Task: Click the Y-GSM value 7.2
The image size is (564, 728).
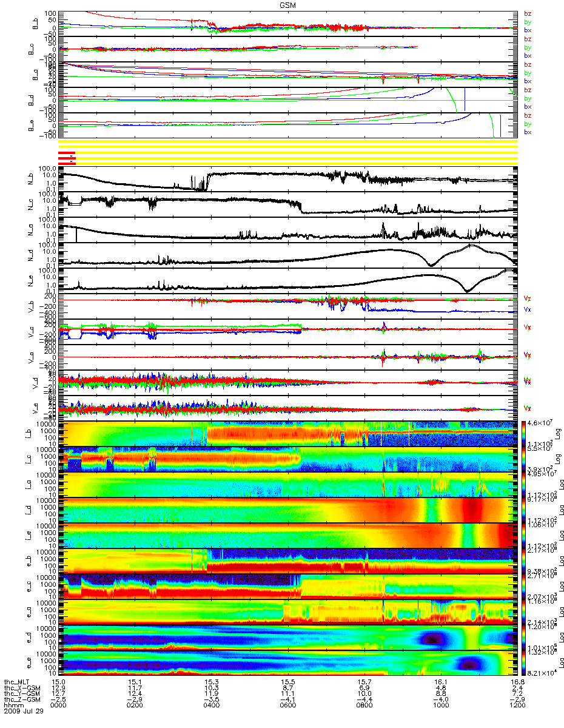Action: (517, 694)
